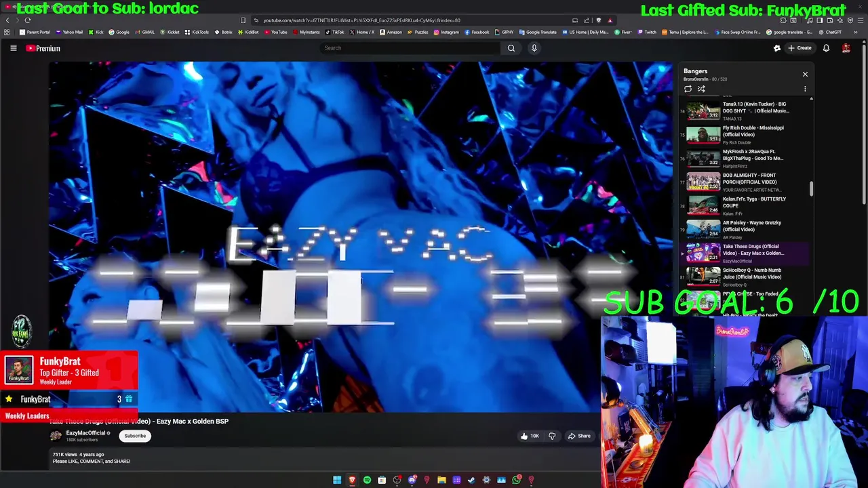Click the playlist panel scrollbar
The width and height of the screenshot is (868, 488).
811,189
